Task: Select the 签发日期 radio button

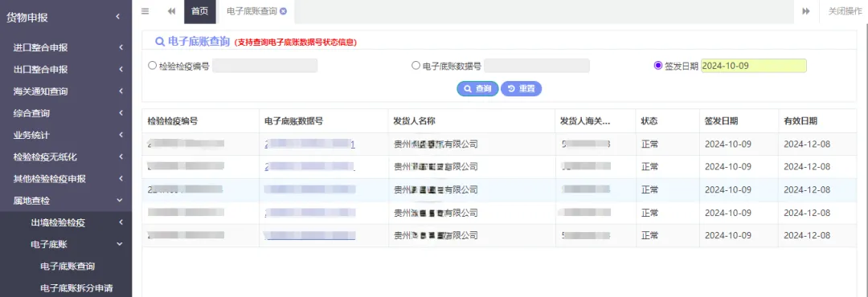Action: tap(658, 65)
